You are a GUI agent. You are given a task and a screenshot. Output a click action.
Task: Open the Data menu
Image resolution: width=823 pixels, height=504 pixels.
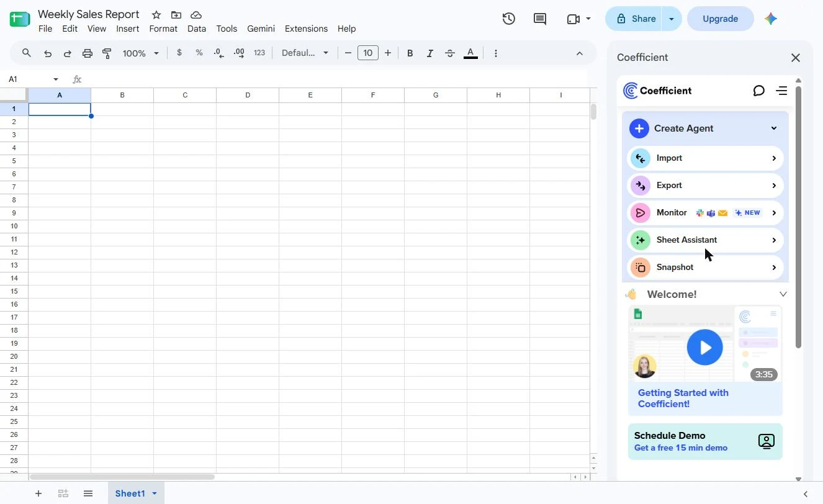[197, 29]
